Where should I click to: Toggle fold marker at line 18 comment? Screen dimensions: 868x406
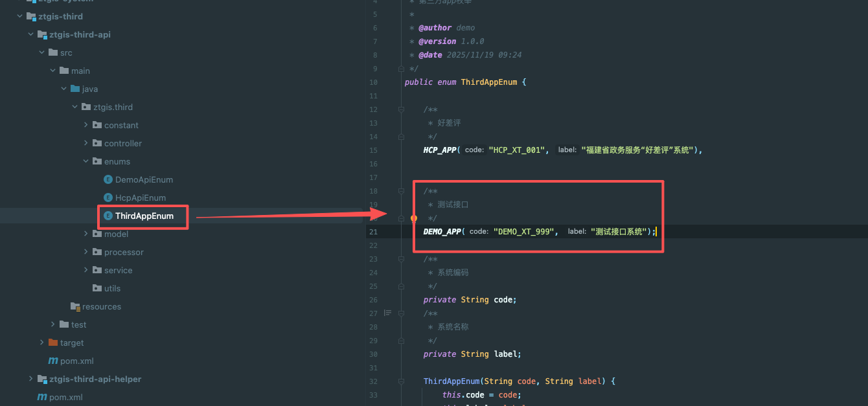(x=402, y=191)
